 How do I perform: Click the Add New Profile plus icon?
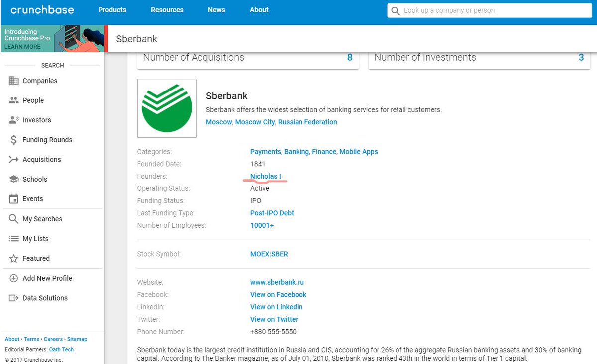[x=14, y=278]
